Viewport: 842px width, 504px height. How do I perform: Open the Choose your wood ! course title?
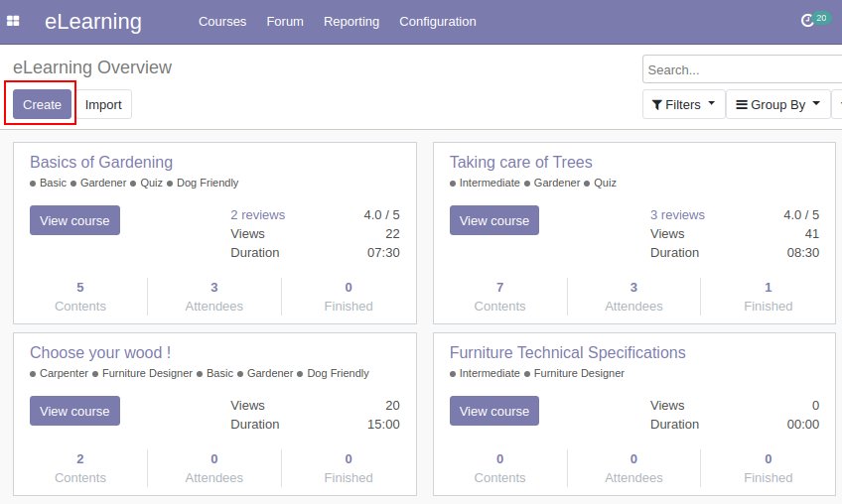pos(100,352)
